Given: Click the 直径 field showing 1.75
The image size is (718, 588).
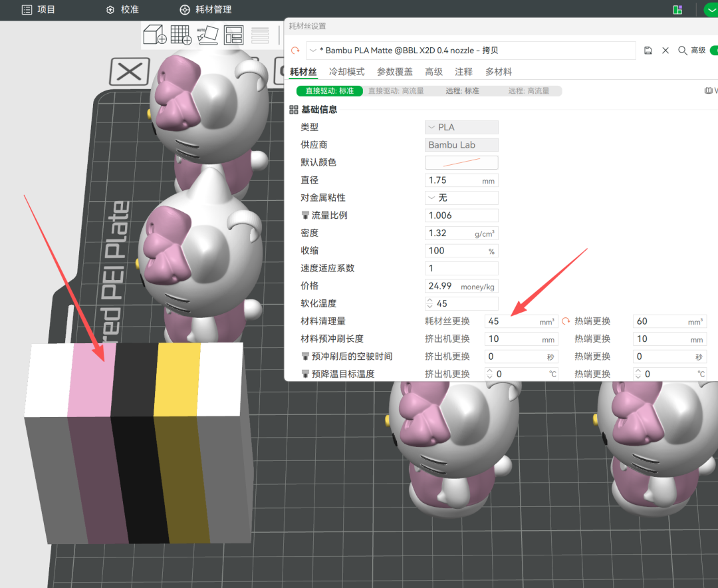Looking at the screenshot, I should pos(461,180).
